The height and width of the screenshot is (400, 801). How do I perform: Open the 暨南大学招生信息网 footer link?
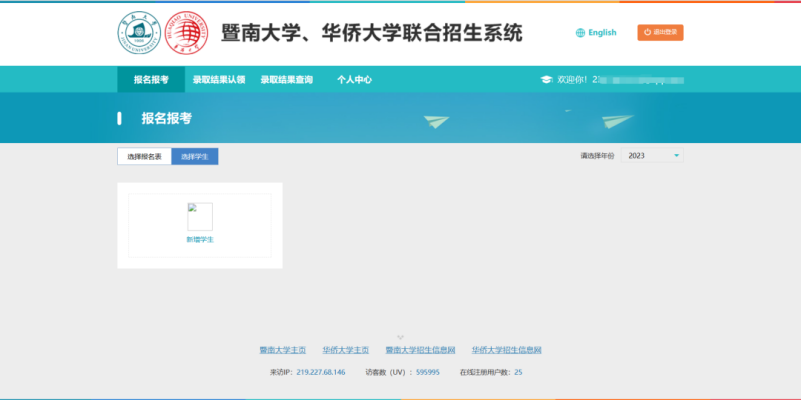pos(420,350)
